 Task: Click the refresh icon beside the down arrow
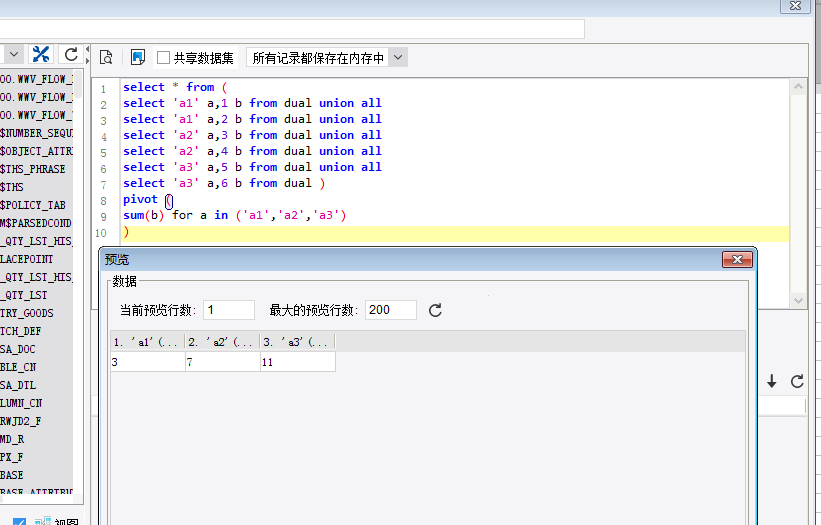click(x=797, y=381)
